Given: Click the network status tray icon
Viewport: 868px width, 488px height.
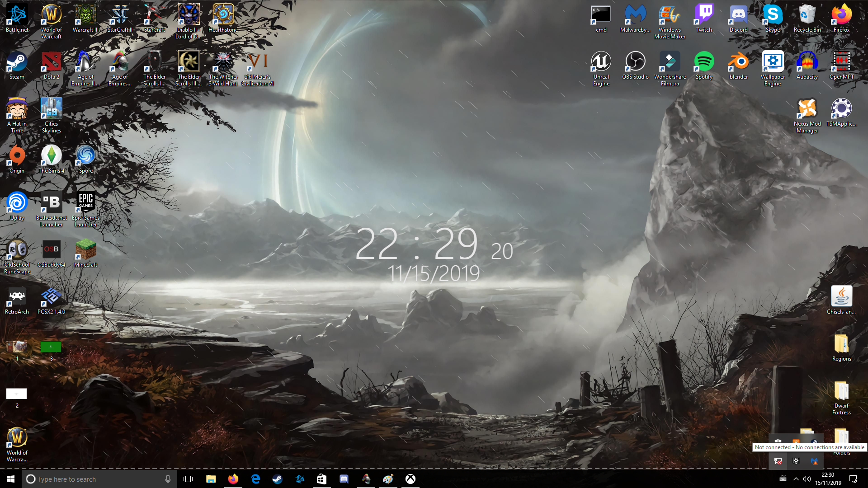Looking at the screenshot, I should coord(778,461).
